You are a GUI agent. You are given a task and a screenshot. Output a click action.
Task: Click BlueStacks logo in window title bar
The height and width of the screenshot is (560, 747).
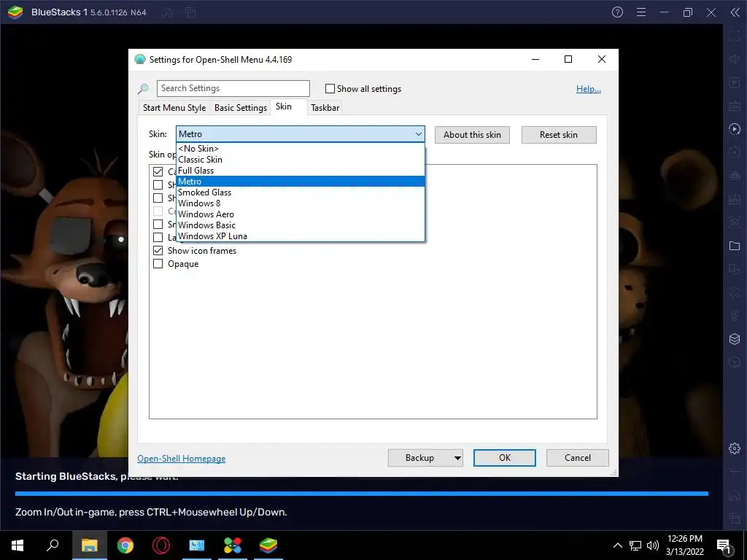(15, 12)
